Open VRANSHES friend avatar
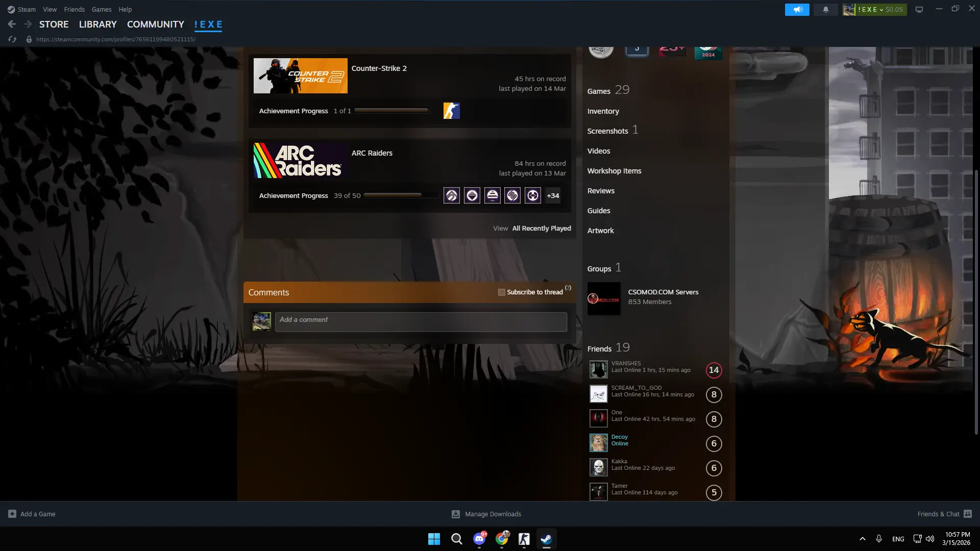The height and width of the screenshot is (551, 980). click(x=599, y=369)
